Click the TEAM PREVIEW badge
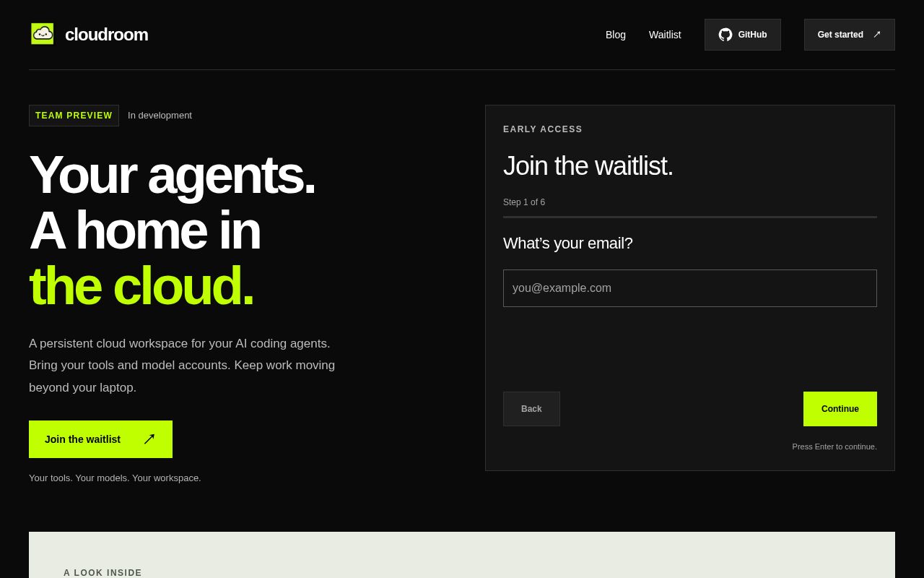 click(x=74, y=116)
